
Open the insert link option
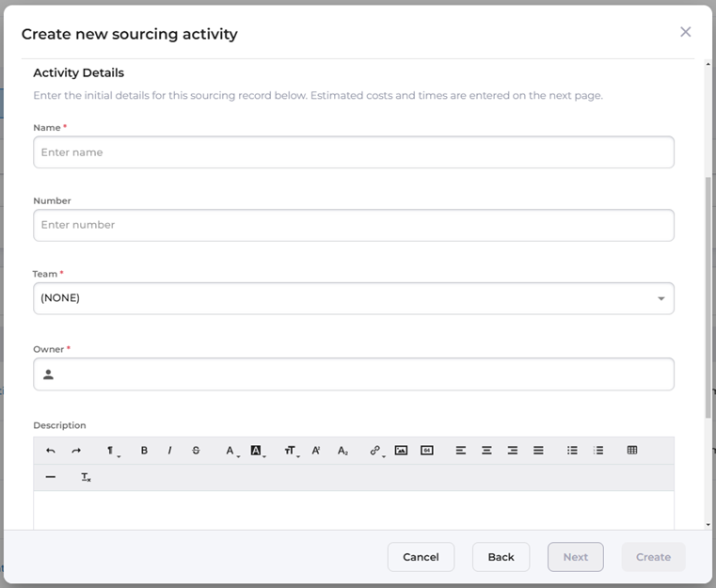click(x=376, y=451)
